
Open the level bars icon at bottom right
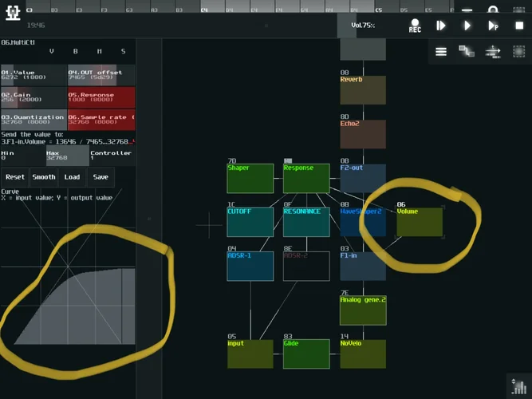tap(518, 386)
